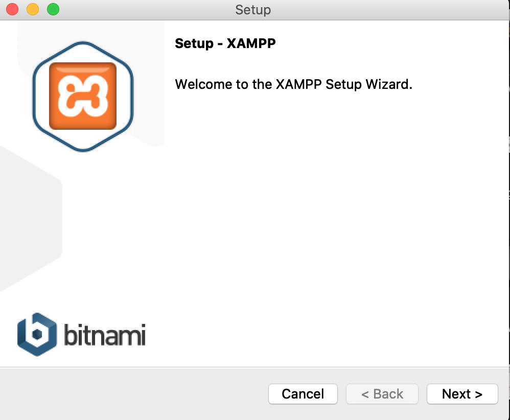The width and height of the screenshot is (510, 420).
Task: Minimize the Setup window with yellow button
Action: point(33,9)
